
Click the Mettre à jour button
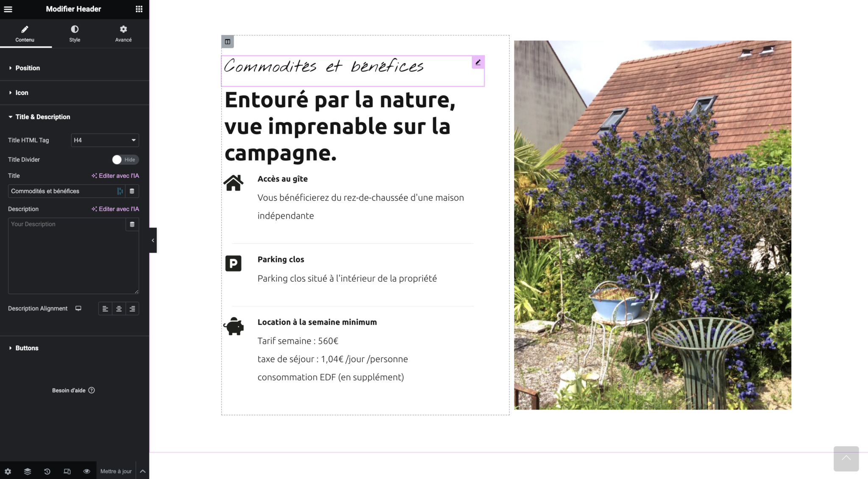pos(116,471)
